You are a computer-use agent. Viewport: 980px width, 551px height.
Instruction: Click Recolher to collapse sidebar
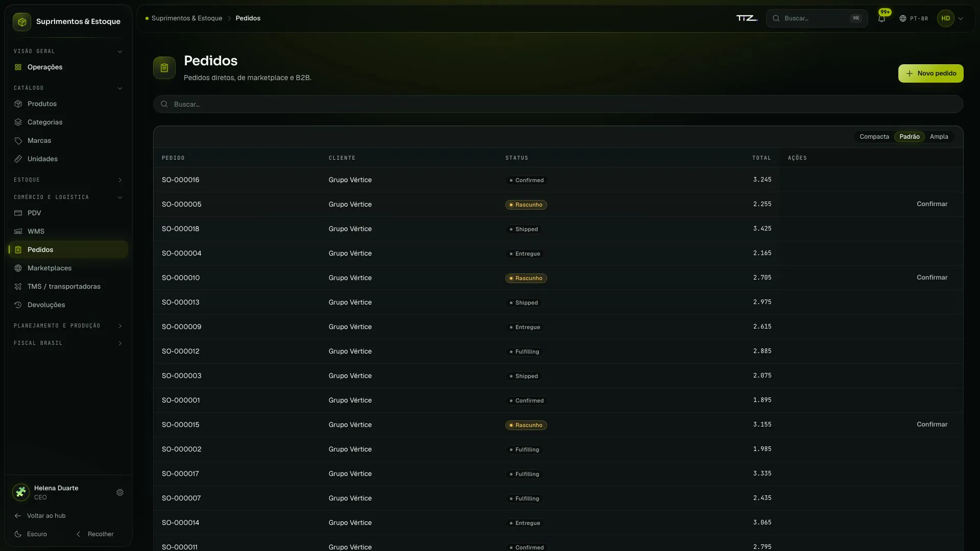[95, 534]
